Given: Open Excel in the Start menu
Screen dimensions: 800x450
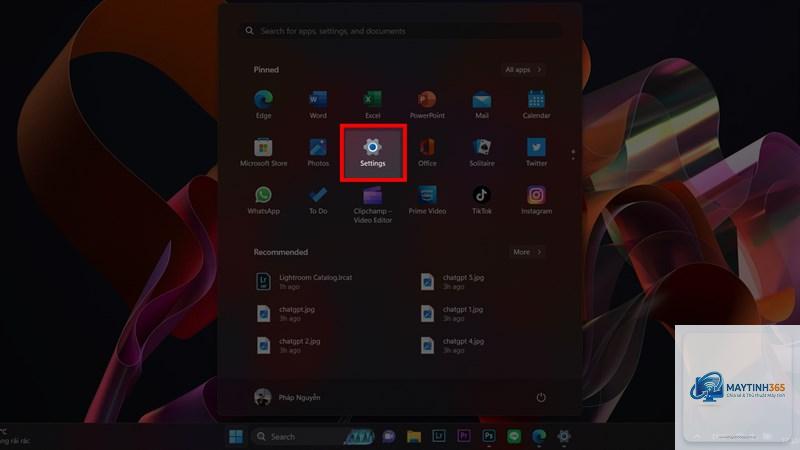Looking at the screenshot, I should point(372,104).
